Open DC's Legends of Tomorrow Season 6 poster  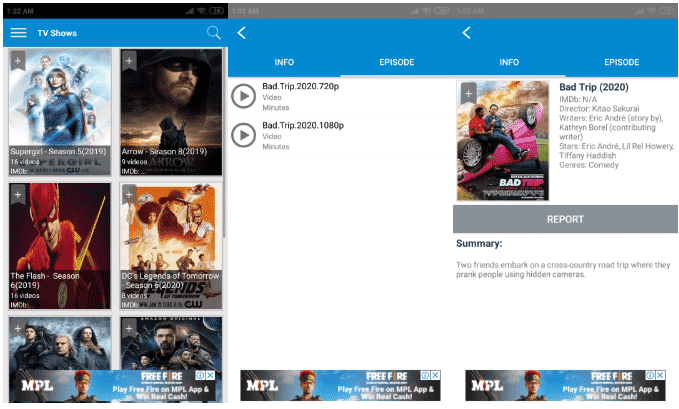click(171, 246)
